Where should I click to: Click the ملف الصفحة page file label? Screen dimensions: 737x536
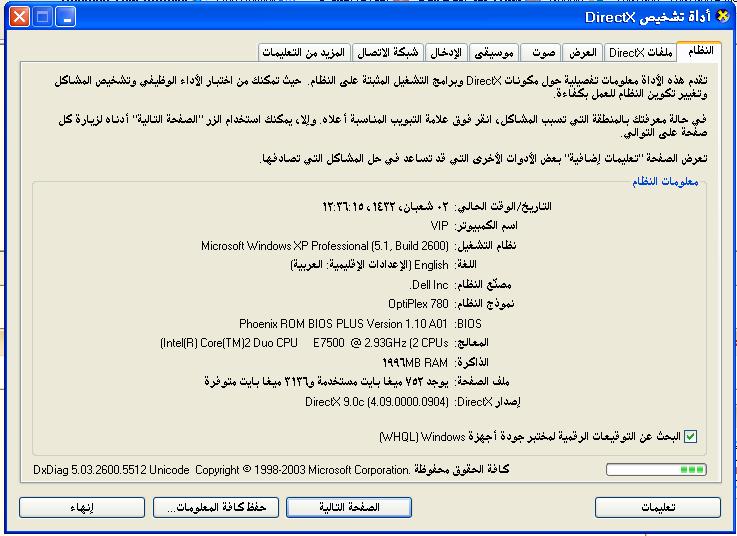point(482,382)
